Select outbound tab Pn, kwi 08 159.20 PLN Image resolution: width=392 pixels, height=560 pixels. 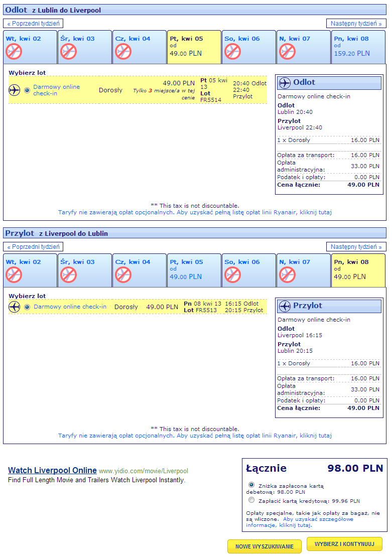tap(358, 47)
